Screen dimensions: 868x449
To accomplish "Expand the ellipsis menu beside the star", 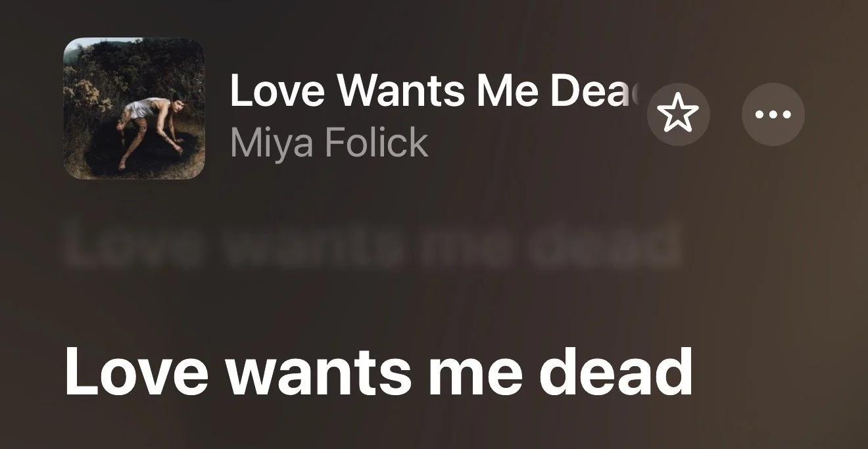I will [x=773, y=114].
